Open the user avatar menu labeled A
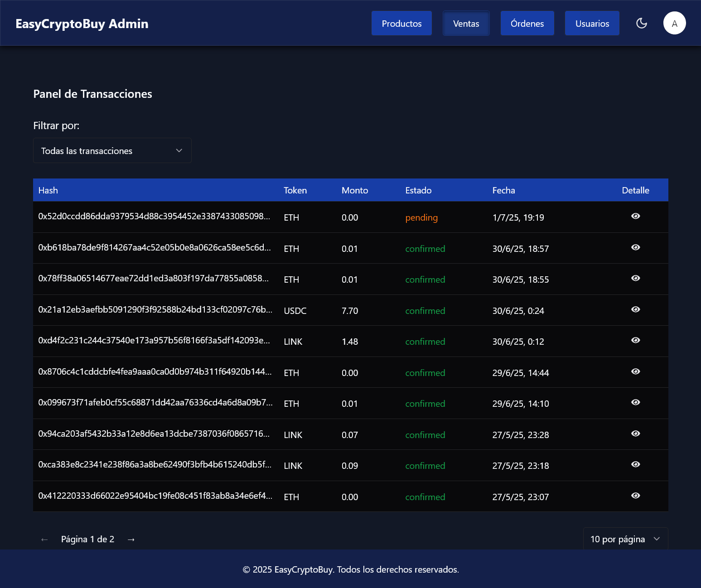The height and width of the screenshot is (588, 701). 674,23
